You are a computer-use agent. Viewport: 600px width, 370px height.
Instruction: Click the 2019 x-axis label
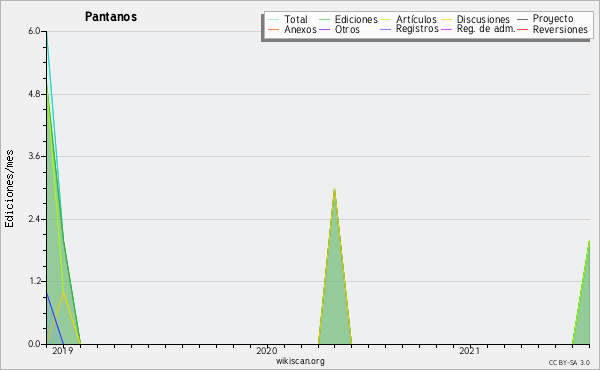63,351
